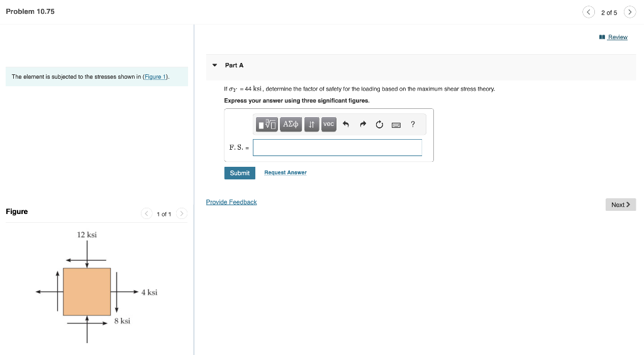Submit the answer
This screenshot has width=644, height=355.
(x=240, y=173)
